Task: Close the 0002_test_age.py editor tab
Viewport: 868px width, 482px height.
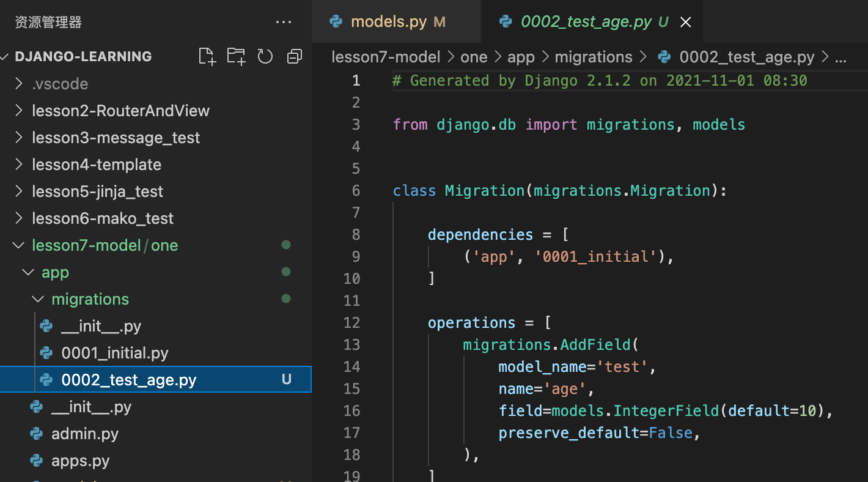Action: point(686,23)
